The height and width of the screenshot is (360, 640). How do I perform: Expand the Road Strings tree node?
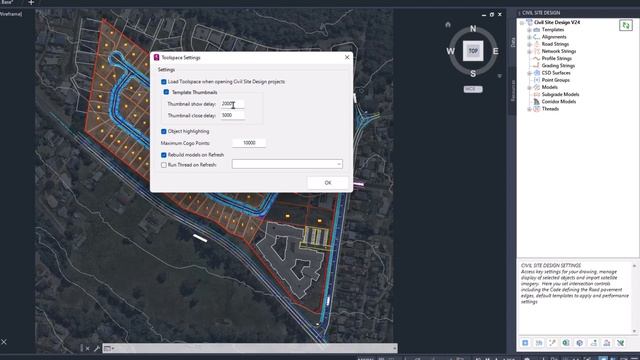click(x=529, y=44)
